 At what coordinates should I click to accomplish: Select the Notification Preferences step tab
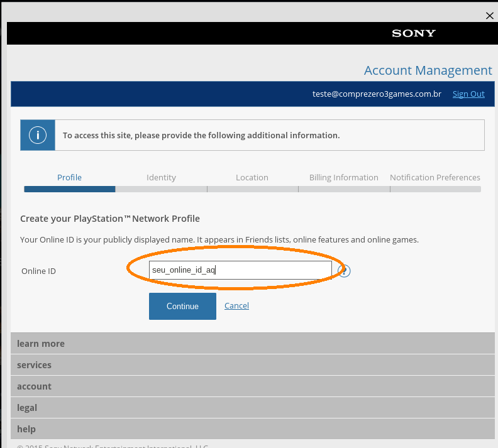click(x=435, y=178)
